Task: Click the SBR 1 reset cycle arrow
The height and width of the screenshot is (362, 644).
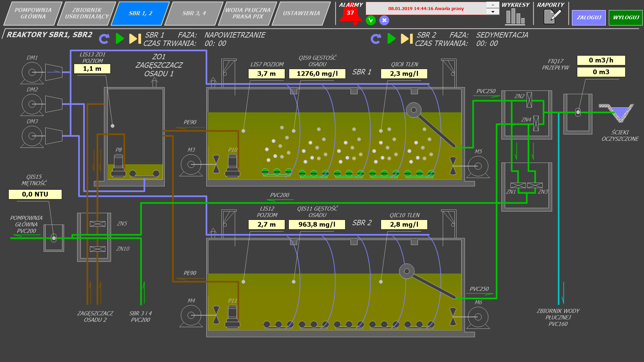Action: click(x=104, y=39)
